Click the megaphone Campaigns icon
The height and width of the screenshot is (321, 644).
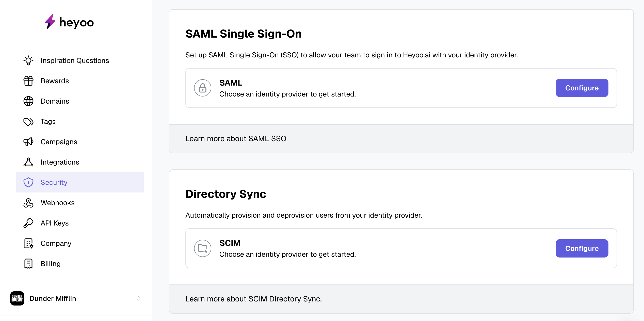point(28,142)
